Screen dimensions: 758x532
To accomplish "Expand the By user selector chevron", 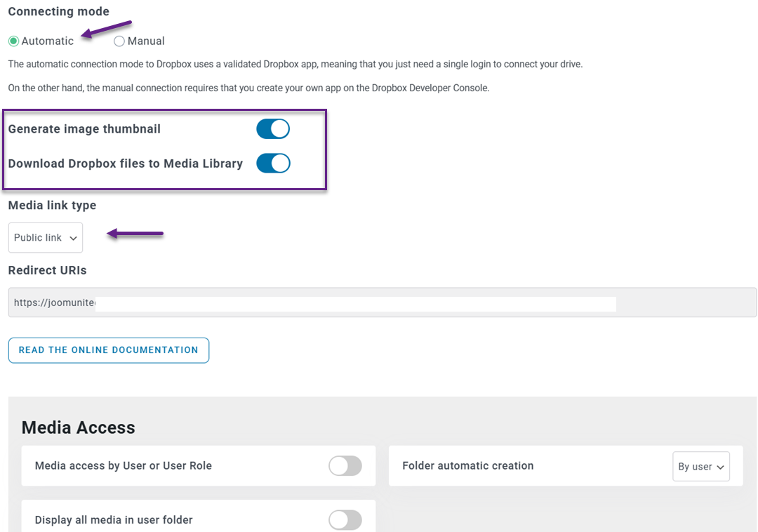I will point(719,465).
